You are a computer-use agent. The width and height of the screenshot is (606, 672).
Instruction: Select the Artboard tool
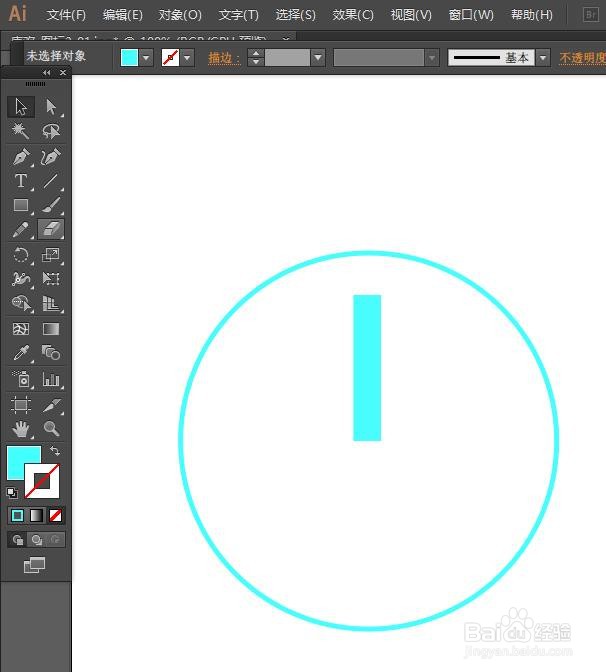pos(21,405)
